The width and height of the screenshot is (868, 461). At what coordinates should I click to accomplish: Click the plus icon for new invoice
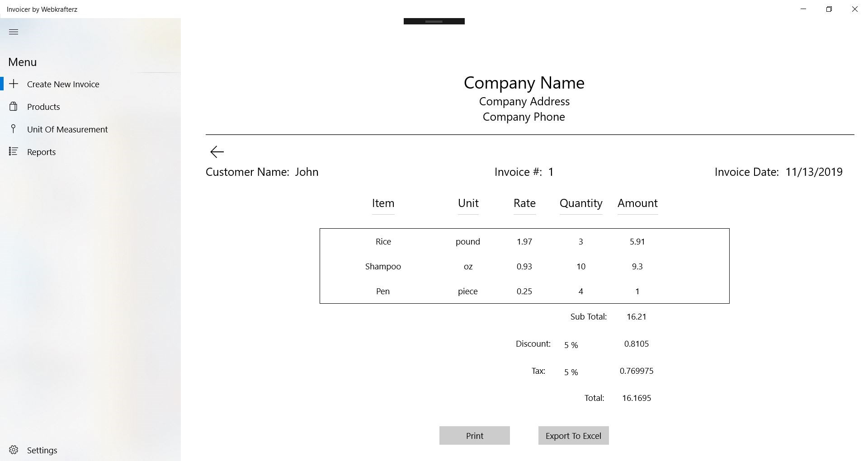pyautogui.click(x=14, y=84)
